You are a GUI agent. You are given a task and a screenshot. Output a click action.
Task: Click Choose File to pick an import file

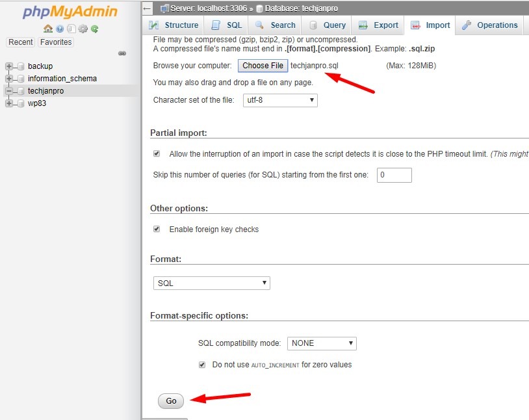[263, 65]
